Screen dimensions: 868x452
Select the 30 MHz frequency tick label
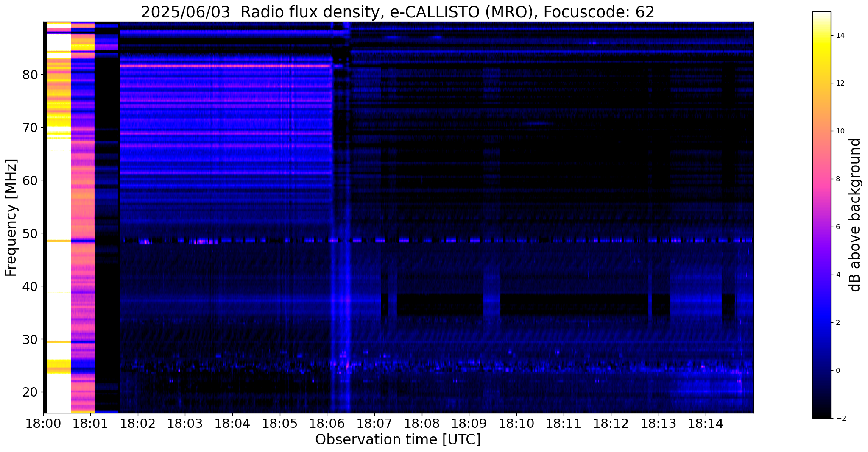(x=30, y=339)
